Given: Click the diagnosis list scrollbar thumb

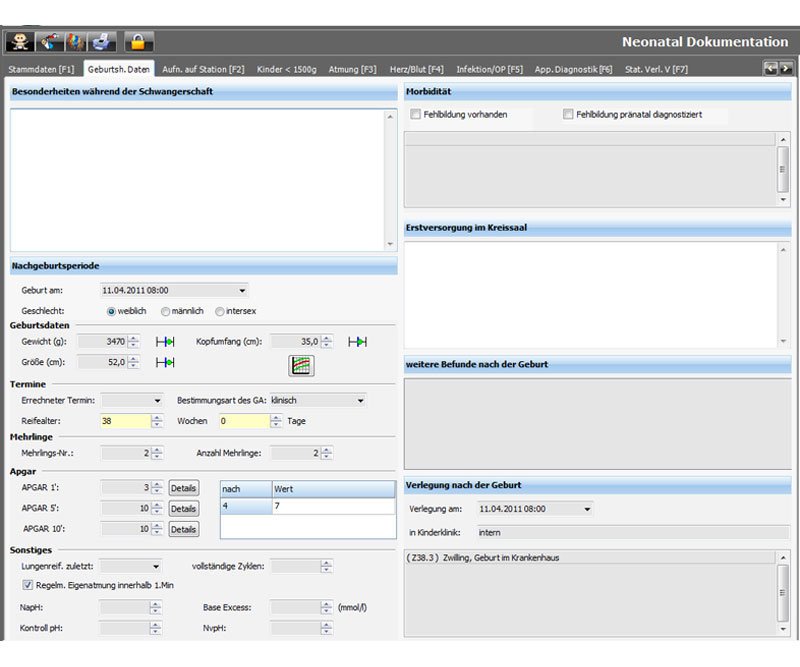Looking at the screenshot, I should coord(783,593).
